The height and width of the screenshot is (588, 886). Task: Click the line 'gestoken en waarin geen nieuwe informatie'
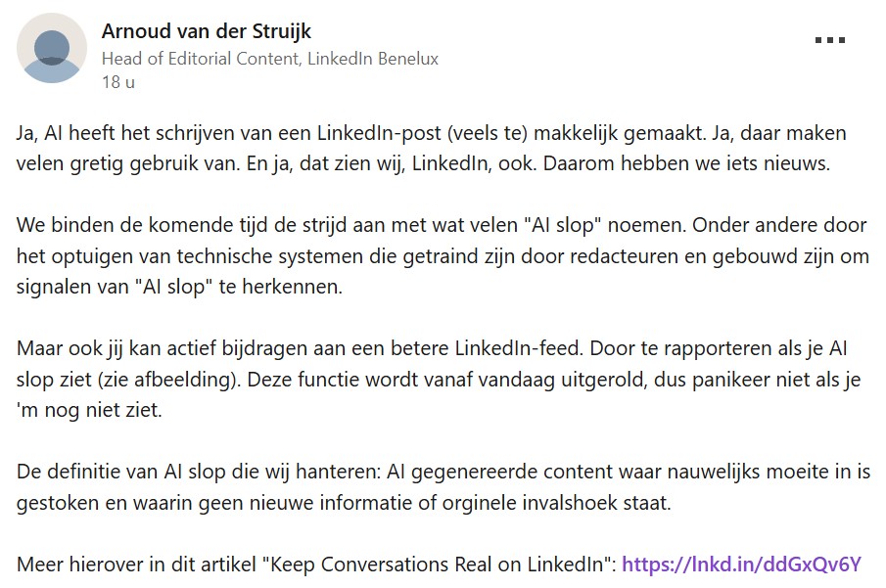(x=344, y=503)
